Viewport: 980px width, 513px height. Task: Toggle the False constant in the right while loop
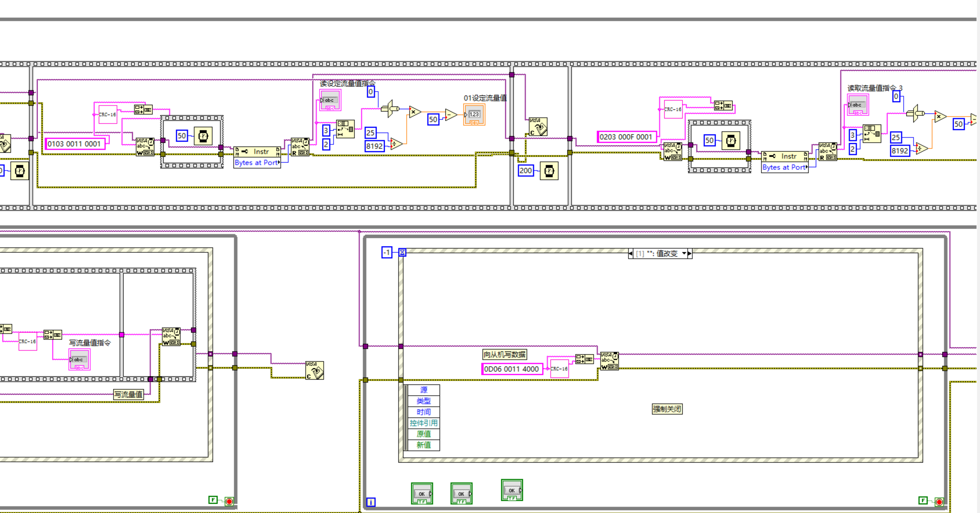pos(923,501)
